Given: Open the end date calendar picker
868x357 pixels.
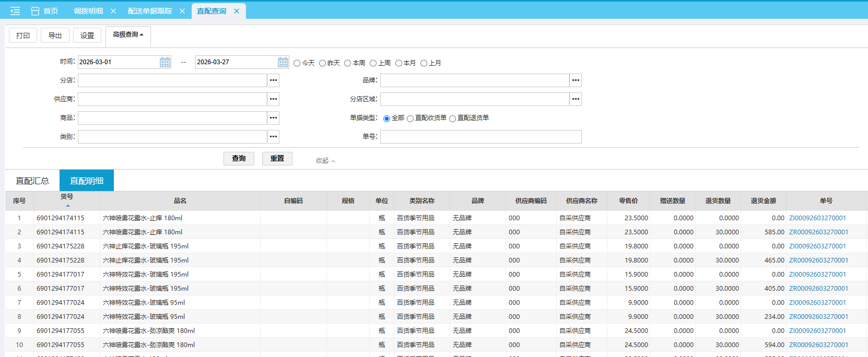Looking at the screenshot, I should pos(283,63).
